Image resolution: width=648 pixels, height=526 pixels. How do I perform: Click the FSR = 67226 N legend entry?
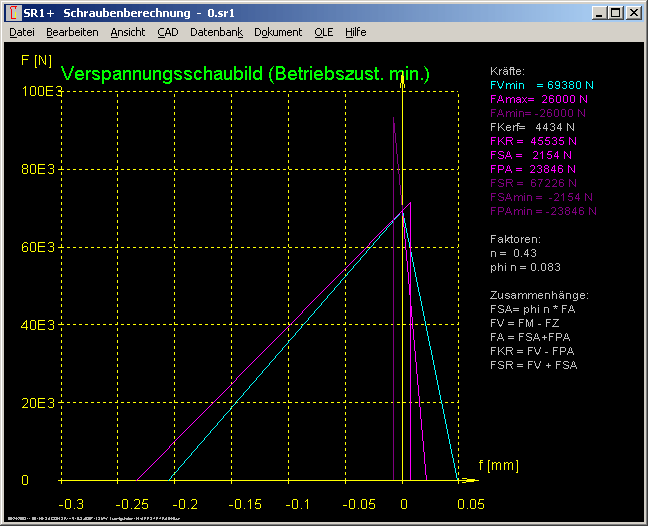533,184
